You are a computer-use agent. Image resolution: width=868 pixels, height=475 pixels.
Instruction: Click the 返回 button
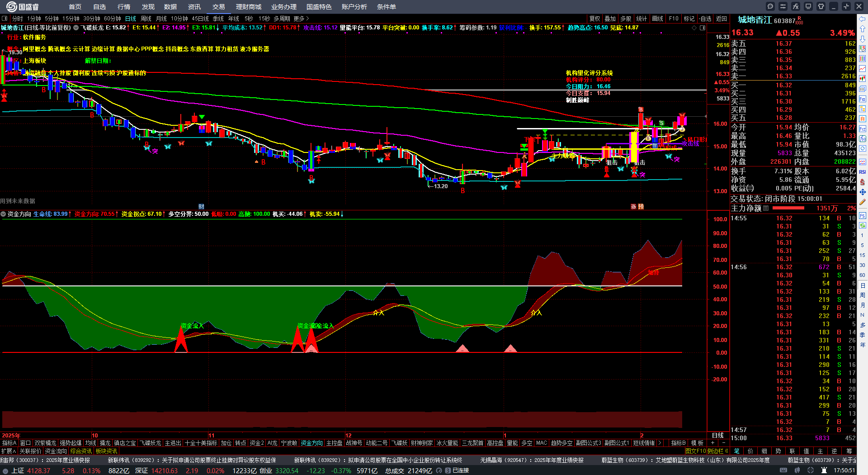(x=722, y=19)
